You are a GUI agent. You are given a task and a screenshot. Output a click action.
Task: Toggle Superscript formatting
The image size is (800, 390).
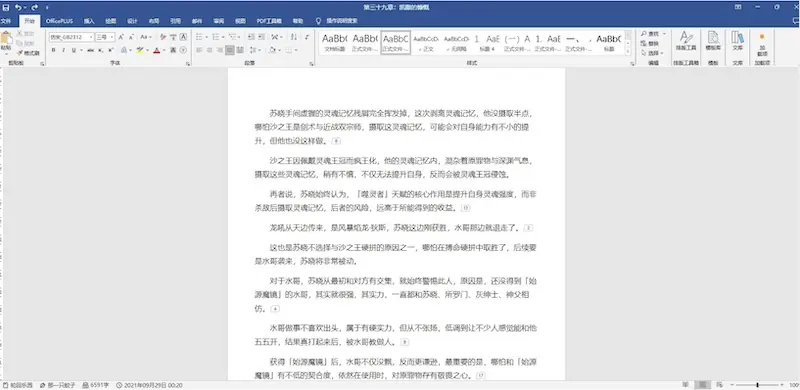coord(110,50)
